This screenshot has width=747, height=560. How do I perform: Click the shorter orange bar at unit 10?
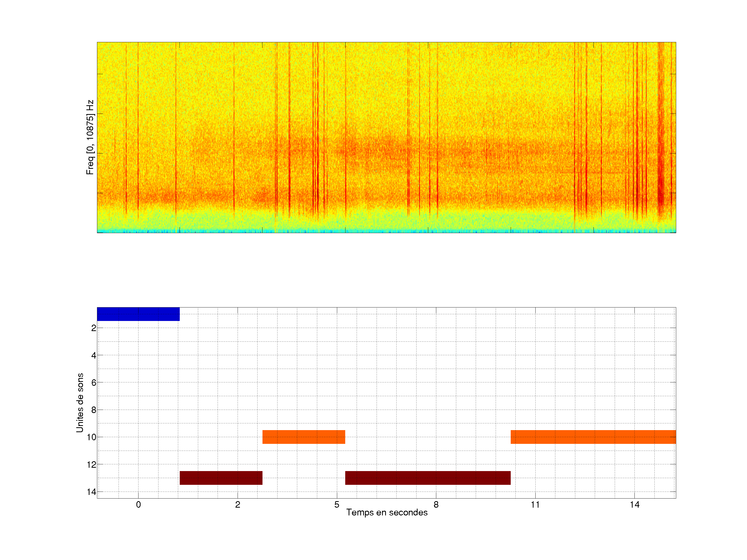[303, 437]
